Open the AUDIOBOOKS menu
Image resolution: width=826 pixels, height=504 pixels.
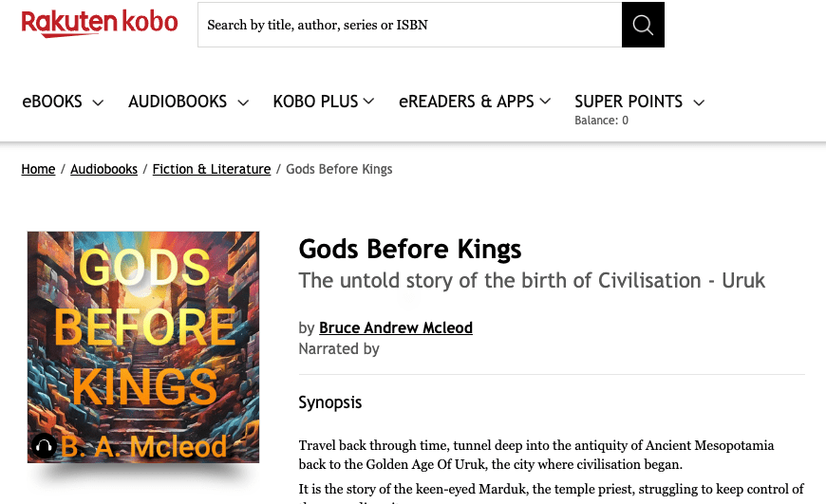(178, 102)
